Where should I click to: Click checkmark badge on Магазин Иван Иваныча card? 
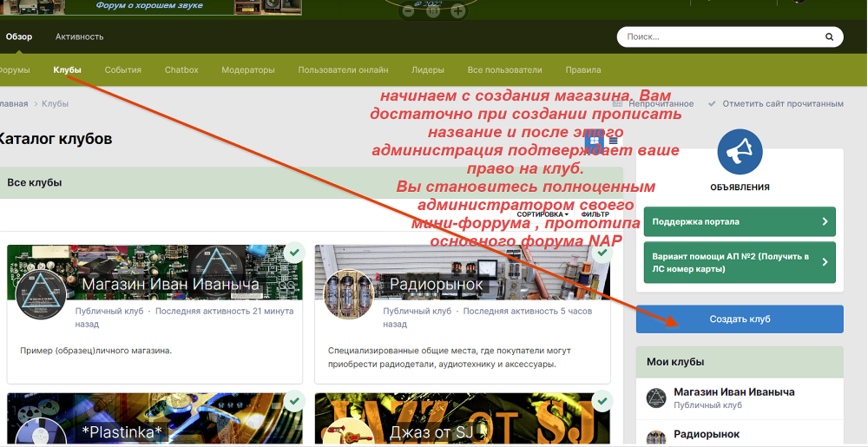(295, 253)
